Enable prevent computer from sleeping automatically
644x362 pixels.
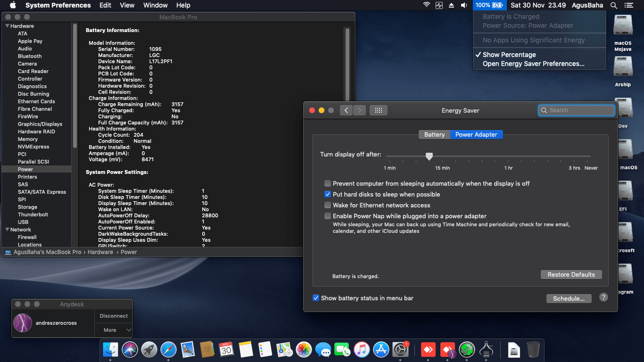(x=328, y=183)
